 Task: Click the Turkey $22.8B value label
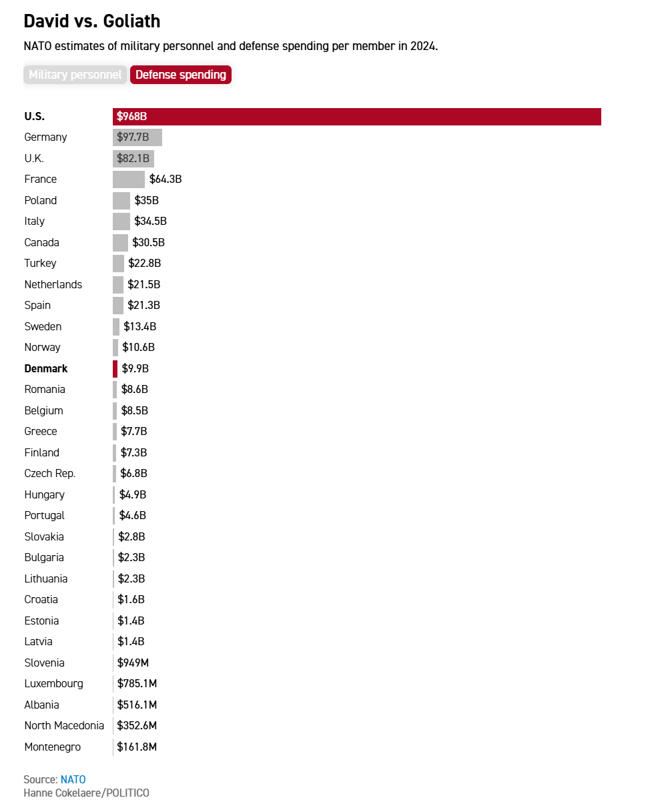(145, 264)
